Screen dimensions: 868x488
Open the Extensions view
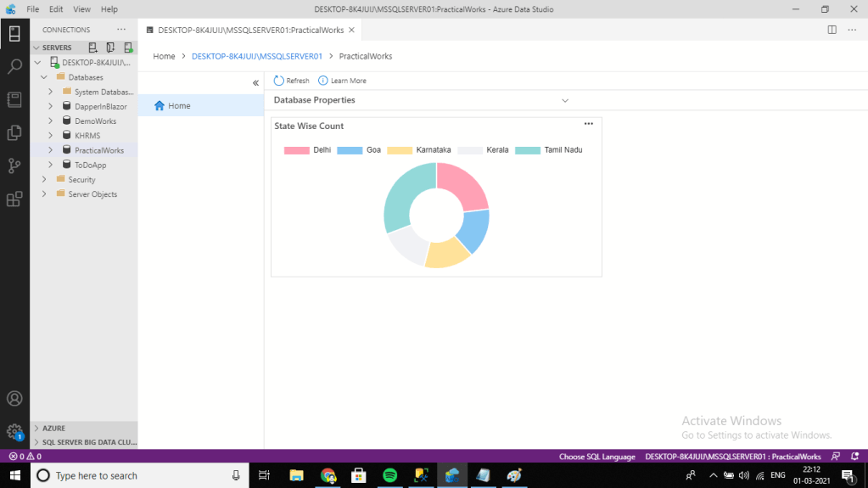coord(14,199)
